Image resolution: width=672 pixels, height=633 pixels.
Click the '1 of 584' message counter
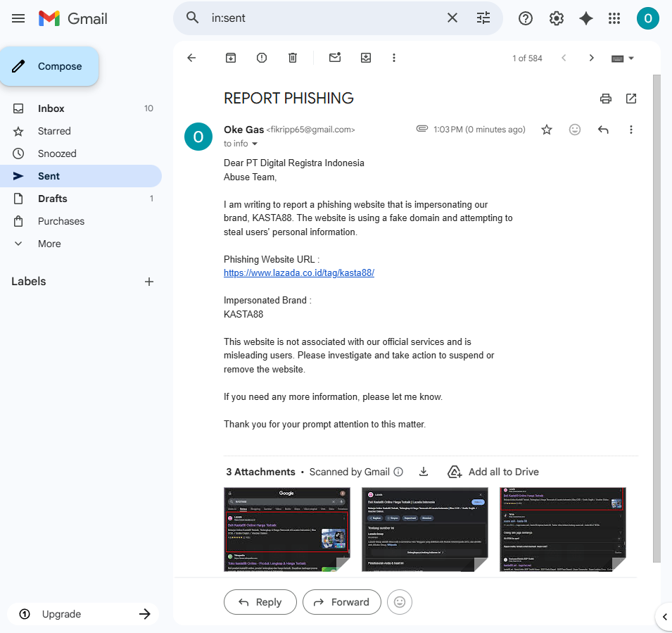pyautogui.click(x=527, y=58)
